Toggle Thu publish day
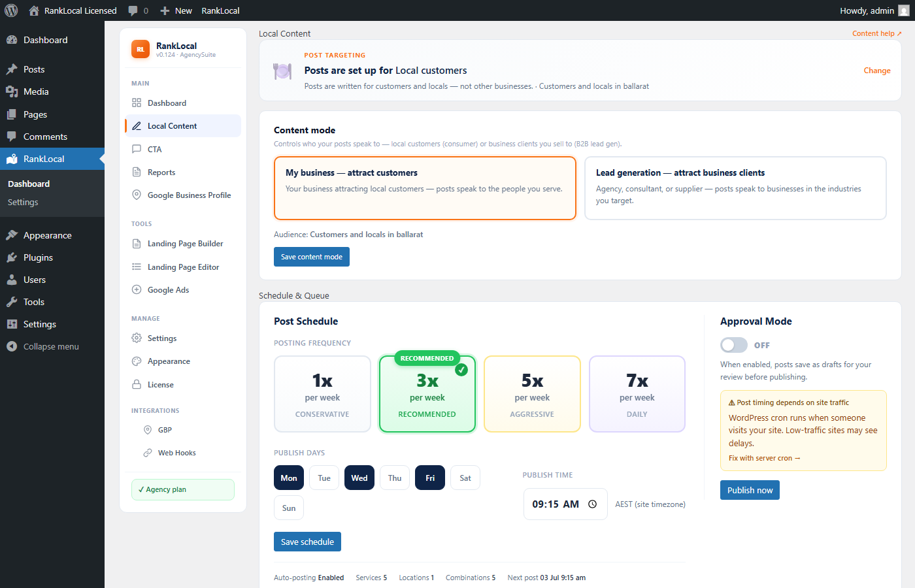The width and height of the screenshot is (915, 588). 395,478
